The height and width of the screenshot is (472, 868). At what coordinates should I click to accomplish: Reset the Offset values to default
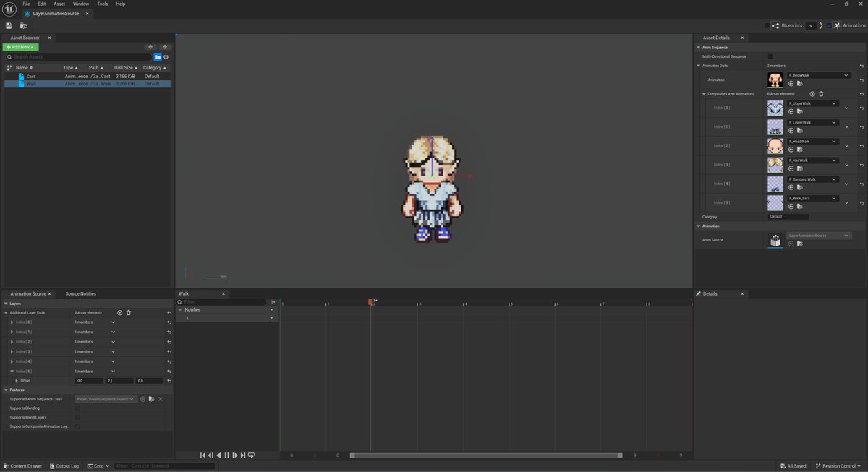click(169, 381)
